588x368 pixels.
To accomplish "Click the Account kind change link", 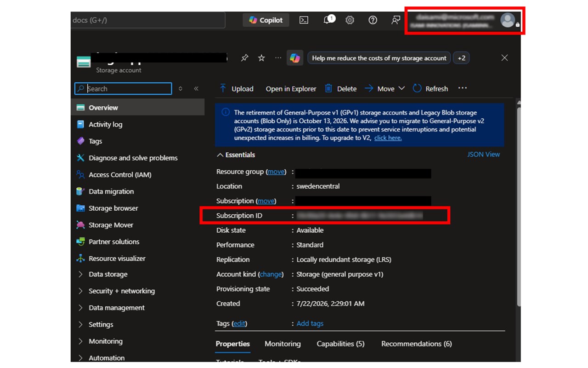I will click(271, 274).
